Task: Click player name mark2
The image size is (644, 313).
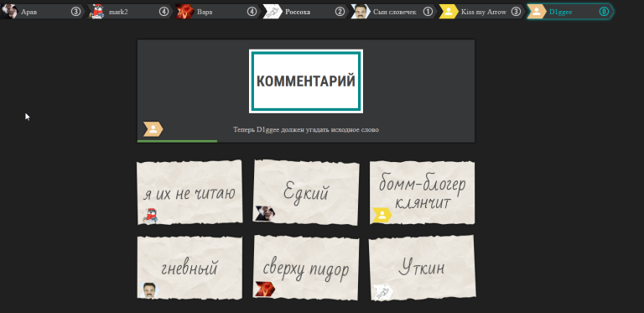Action: coord(118,12)
